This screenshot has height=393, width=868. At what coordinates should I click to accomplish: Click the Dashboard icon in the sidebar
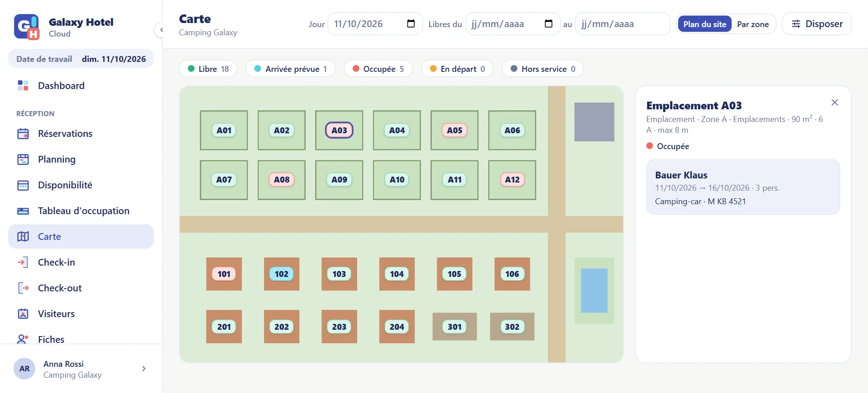[x=23, y=85]
